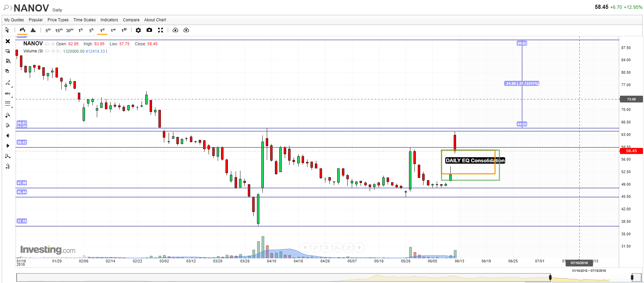This screenshot has width=644, height=283.
Task: Select the DAILY EQ Consolidation annotation
Action: pos(475,161)
